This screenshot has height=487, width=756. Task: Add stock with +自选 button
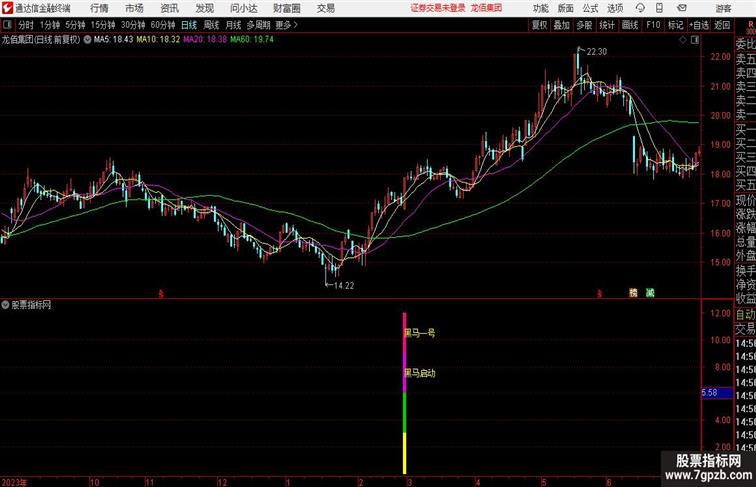699,25
